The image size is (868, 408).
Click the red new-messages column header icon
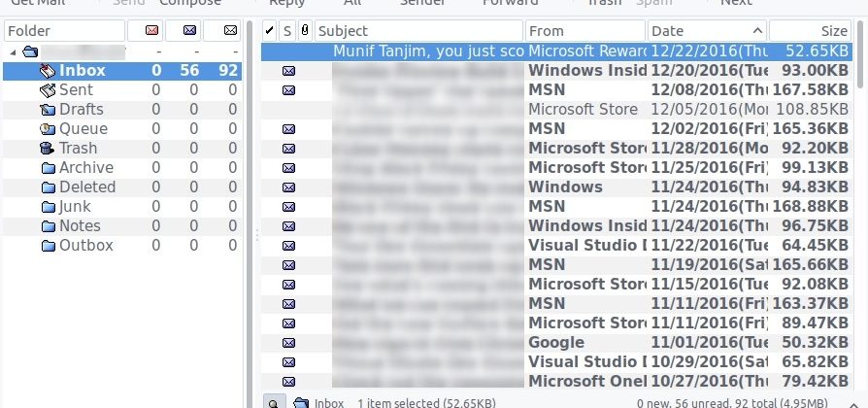pyautogui.click(x=151, y=31)
